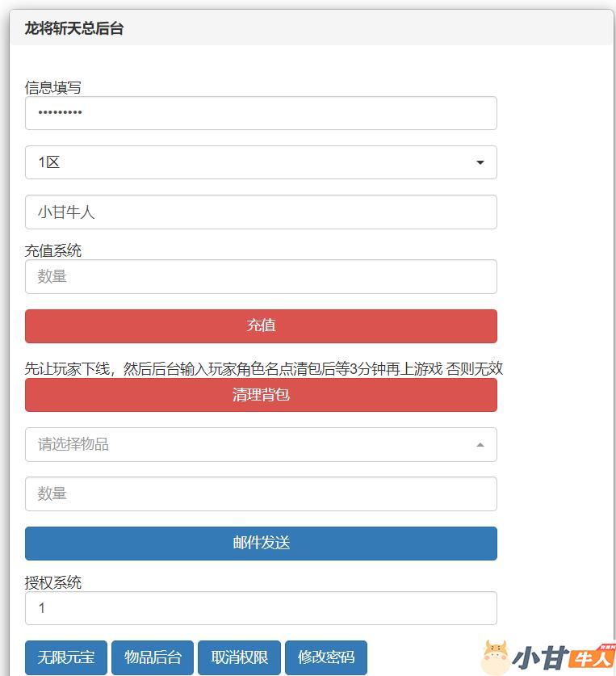This screenshot has width=616, height=676.
Task: Click the 取消权限 button
Action: [x=239, y=657]
